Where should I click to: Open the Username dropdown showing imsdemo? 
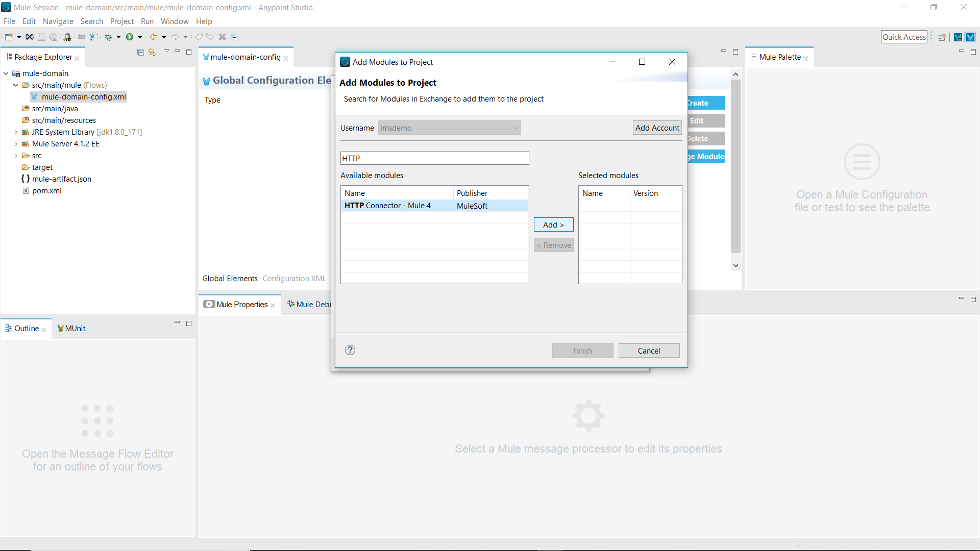449,128
